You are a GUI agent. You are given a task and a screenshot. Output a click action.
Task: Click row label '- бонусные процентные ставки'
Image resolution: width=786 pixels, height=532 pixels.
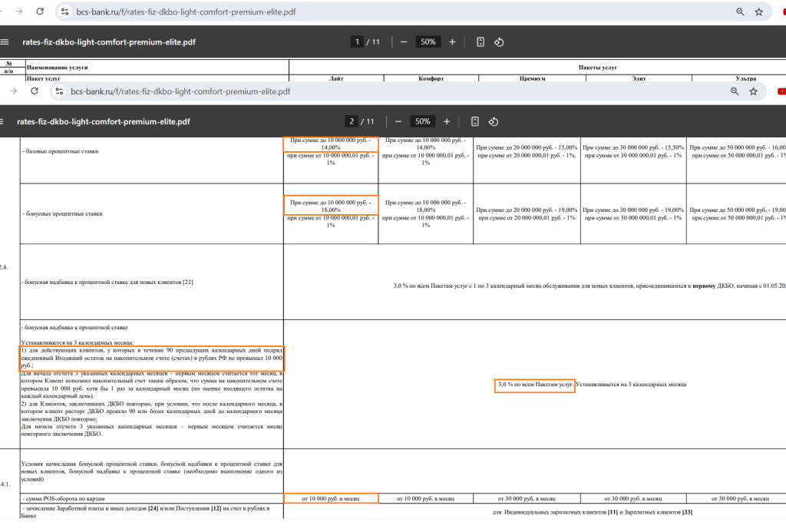pyautogui.click(x=63, y=213)
